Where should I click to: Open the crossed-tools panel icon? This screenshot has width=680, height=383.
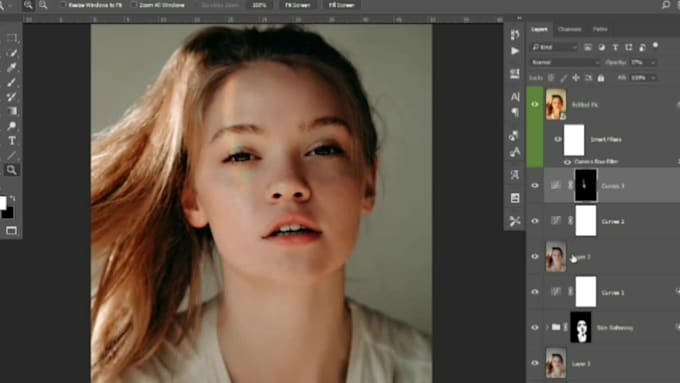click(x=515, y=221)
